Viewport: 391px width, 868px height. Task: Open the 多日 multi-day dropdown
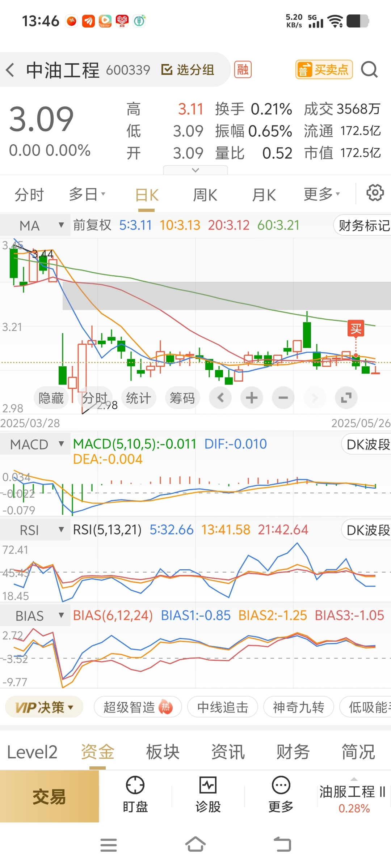click(x=87, y=194)
